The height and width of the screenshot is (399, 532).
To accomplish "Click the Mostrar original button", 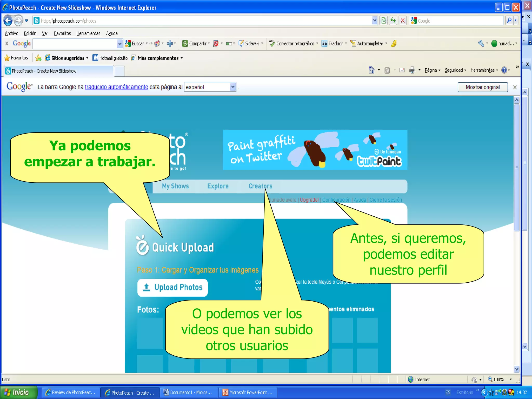I will 483,87.
